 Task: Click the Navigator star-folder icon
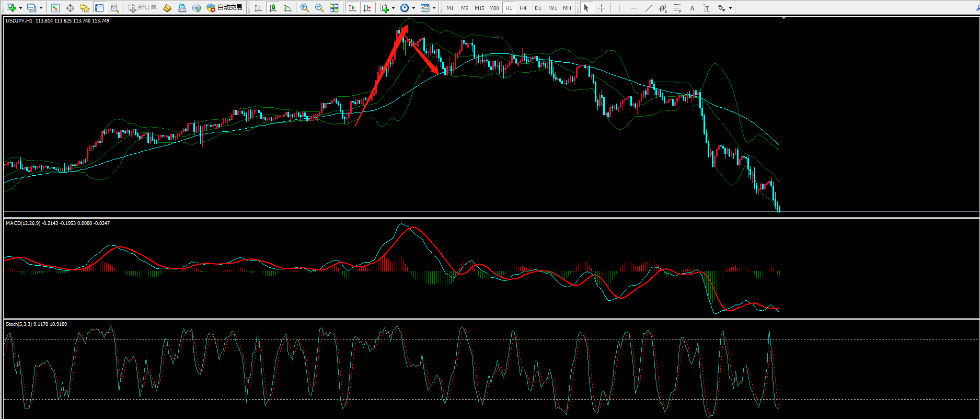[85, 8]
